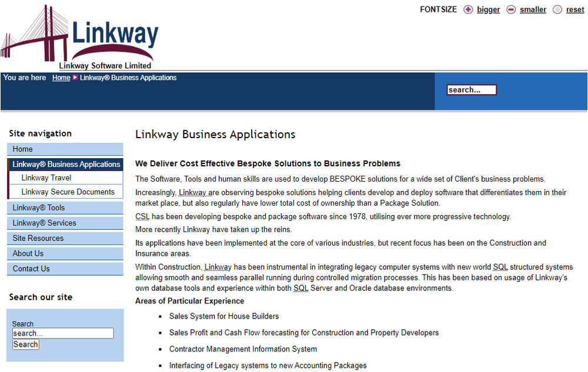Viewport: 588px width, 372px height.
Task: Open Linkway® Tools navigation item
Action: tap(65, 208)
